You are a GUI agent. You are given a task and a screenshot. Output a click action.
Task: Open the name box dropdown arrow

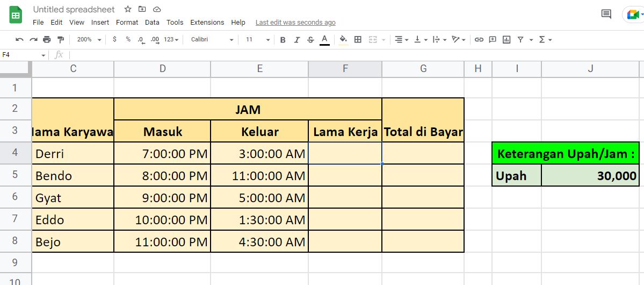43,55
